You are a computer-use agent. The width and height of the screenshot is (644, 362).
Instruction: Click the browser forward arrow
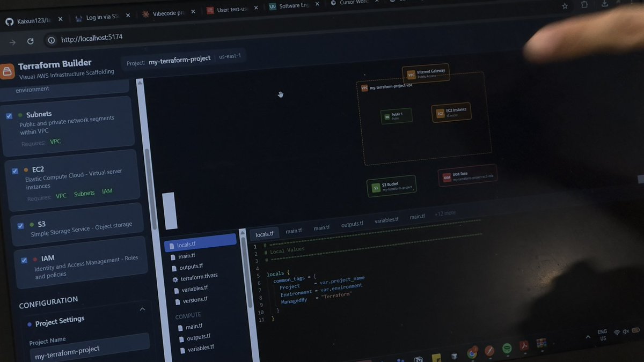coord(12,42)
